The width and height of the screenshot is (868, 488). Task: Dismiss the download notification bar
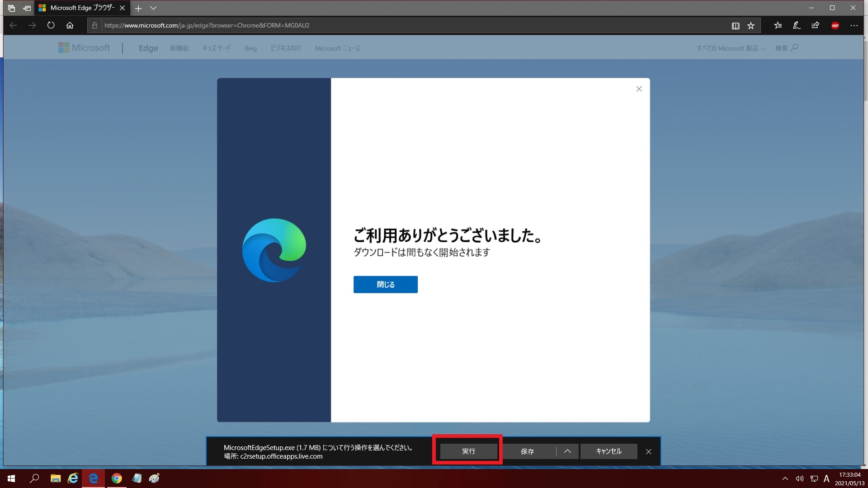pyautogui.click(x=648, y=451)
